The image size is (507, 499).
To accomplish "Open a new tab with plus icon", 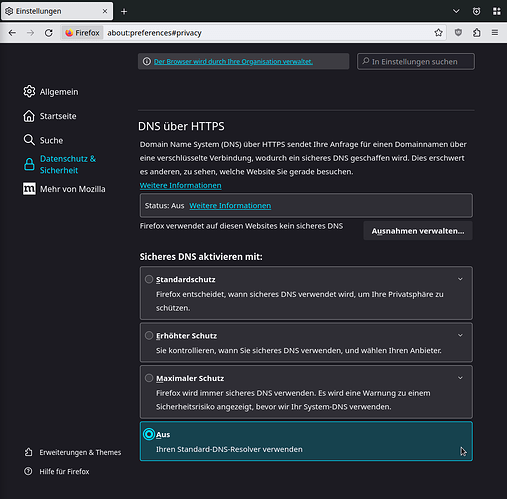I will pos(124,11).
